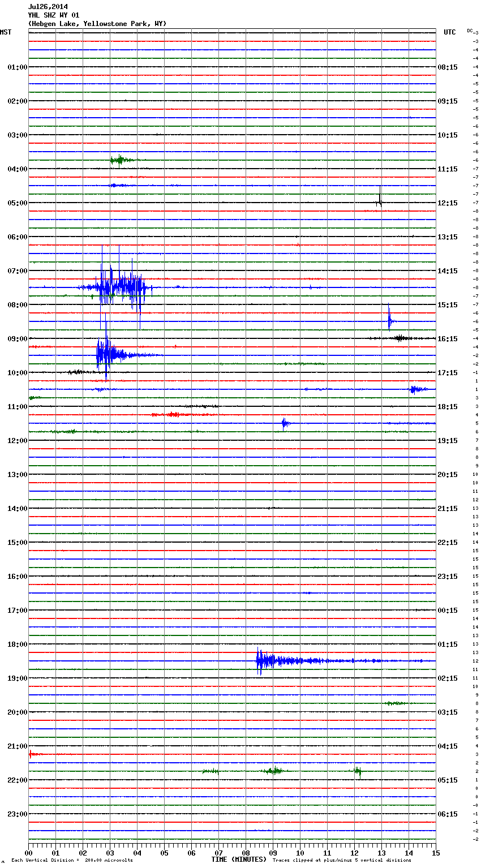Click the large blue seismic burst after 07:00
The width and height of the screenshot is (481, 868).
116,287
